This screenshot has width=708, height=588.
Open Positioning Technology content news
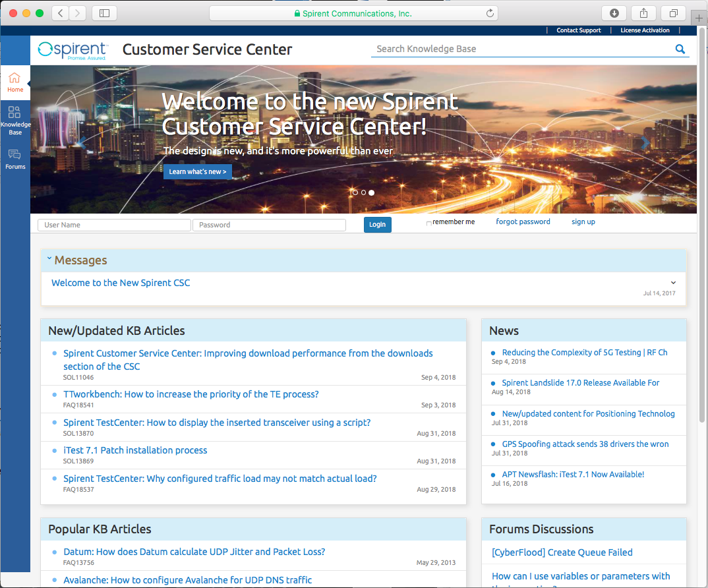click(x=588, y=414)
